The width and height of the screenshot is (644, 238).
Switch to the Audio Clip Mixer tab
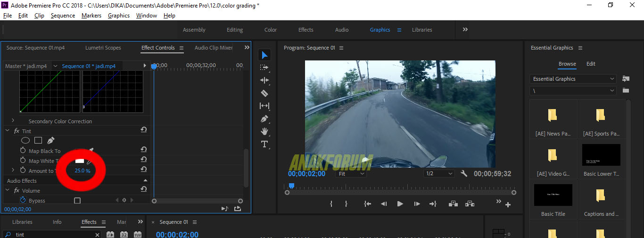point(214,48)
